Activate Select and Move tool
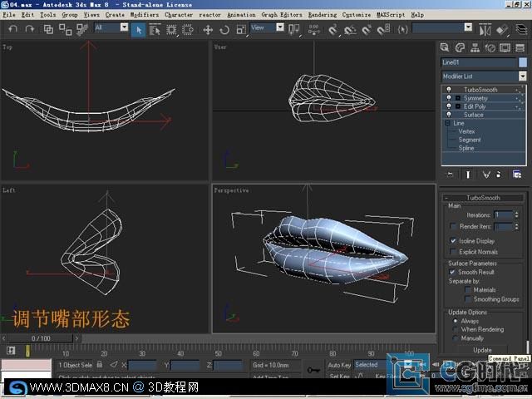 pos(208,30)
